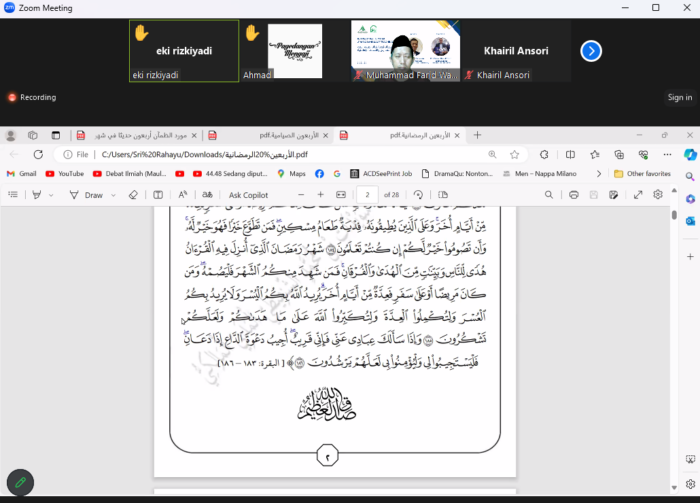Click the page number field showing 2
Image resolution: width=700 pixels, height=503 pixels.
click(x=367, y=195)
